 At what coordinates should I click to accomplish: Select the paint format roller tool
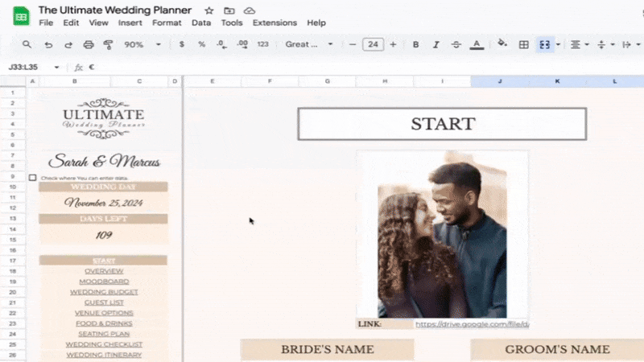pos(108,45)
